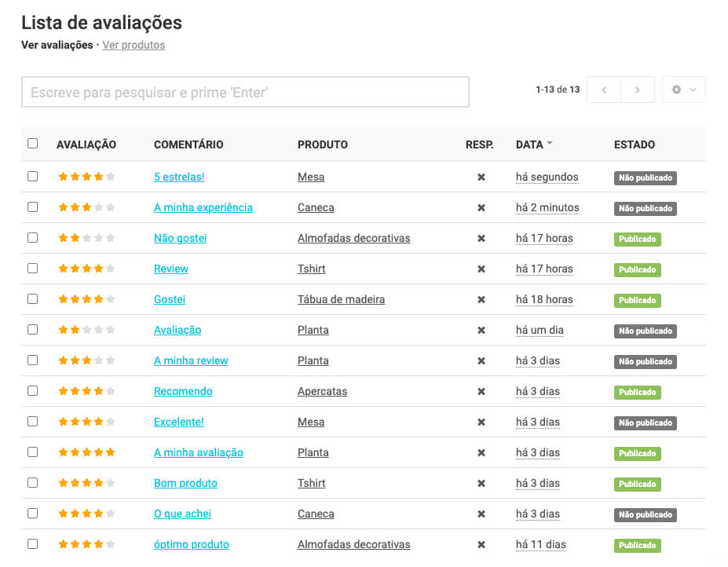Open the gear settings dropdown
Viewport: 728px width, 567px height.
[x=683, y=90]
